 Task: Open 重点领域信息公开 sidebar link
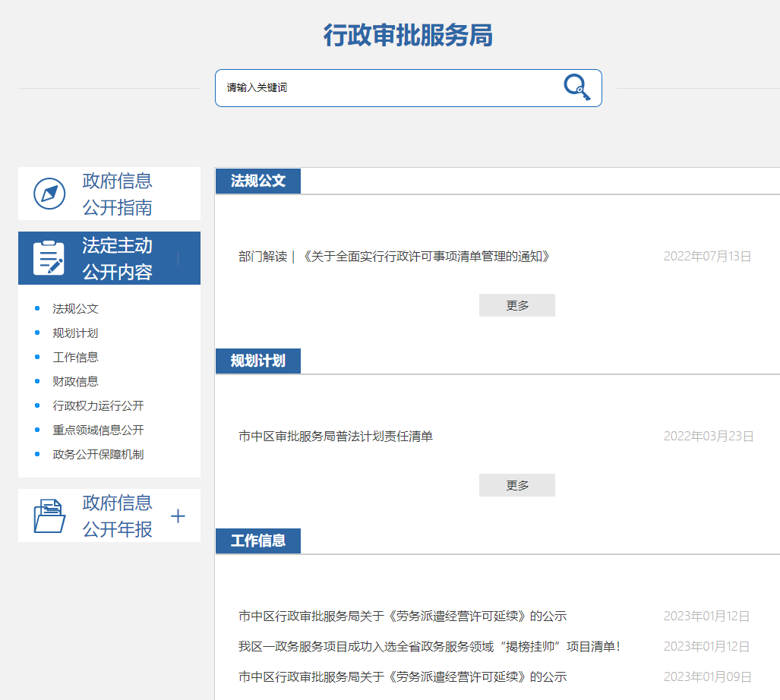tap(98, 430)
